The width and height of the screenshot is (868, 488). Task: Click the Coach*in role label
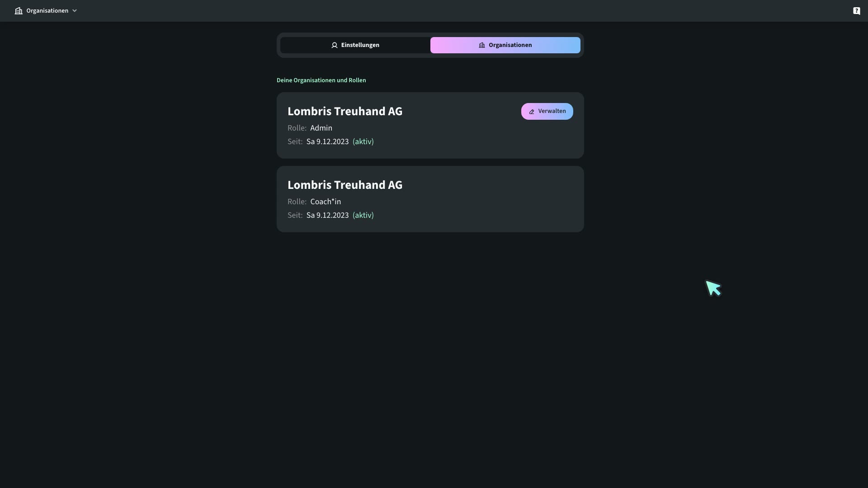[x=325, y=202]
